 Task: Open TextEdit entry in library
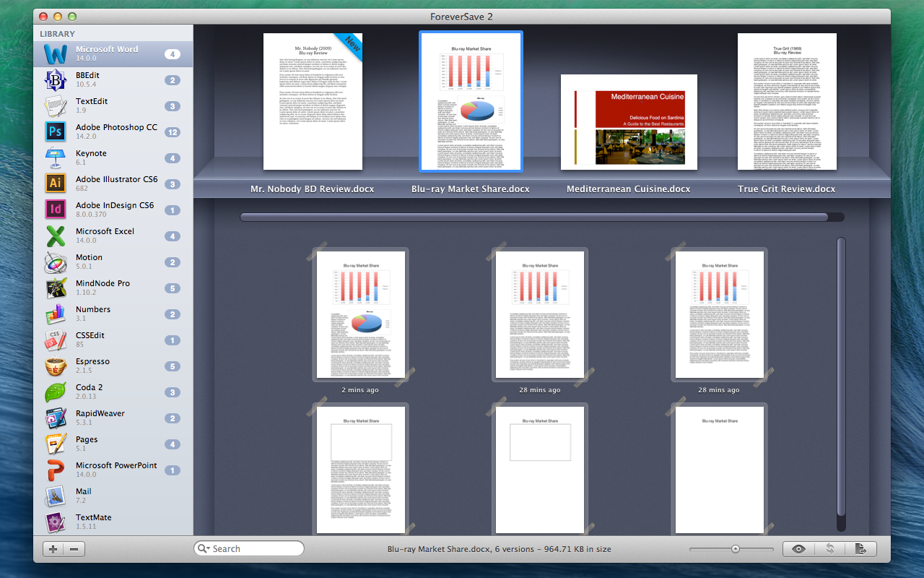tap(113, 106)
